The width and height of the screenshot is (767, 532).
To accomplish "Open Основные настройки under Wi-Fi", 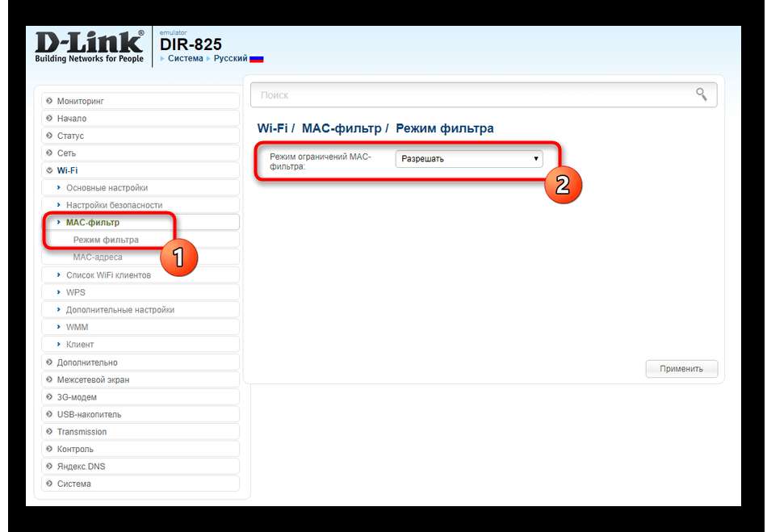I will pyautogui.click(x=140, y=188).
